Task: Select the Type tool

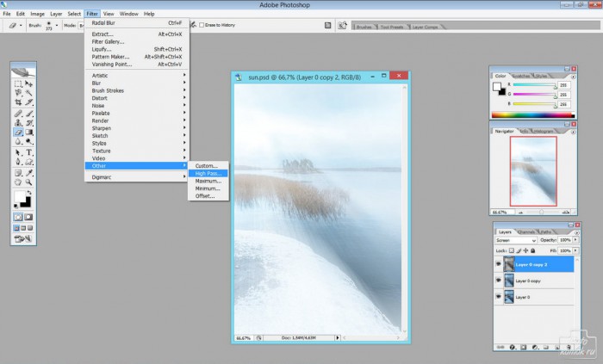Action: point(28,152)
